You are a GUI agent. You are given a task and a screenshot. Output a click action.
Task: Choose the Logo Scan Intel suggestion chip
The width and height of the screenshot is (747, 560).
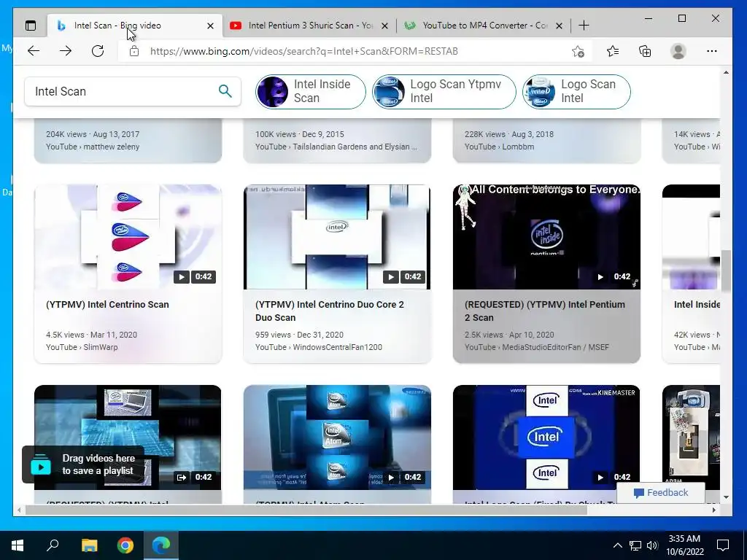(x=576, y=91)
